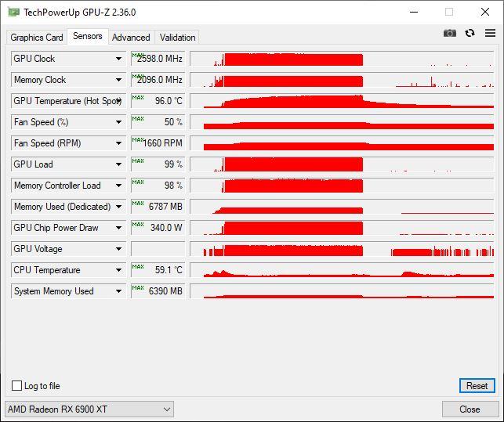Screen dimensions: 504x422
Task: Click the Reset button
Action: click(x=477, y=385)
